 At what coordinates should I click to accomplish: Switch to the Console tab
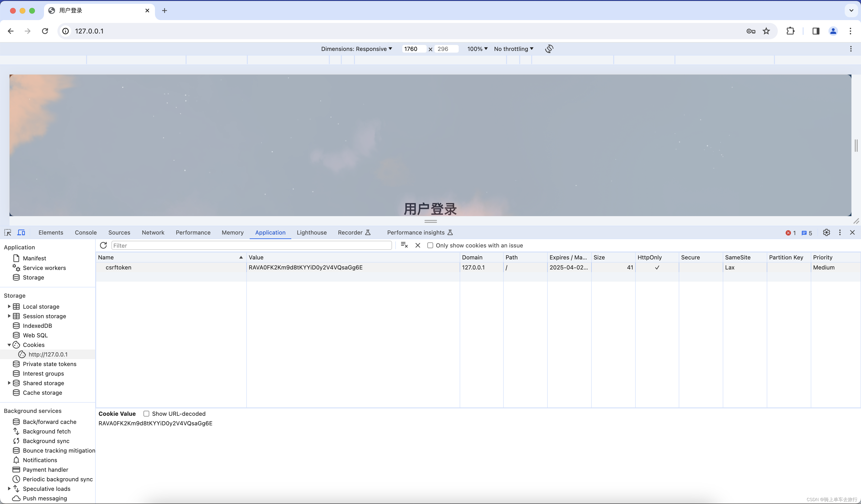point(86,233)
